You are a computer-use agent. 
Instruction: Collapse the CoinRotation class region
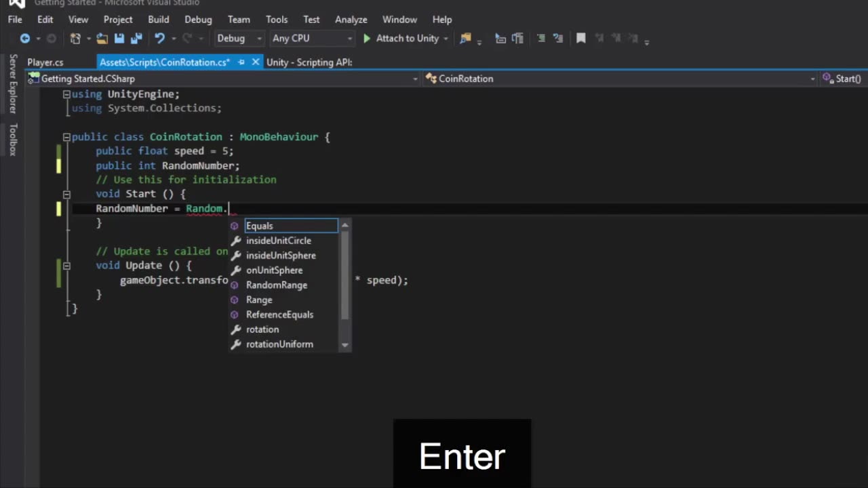point(66,137)
